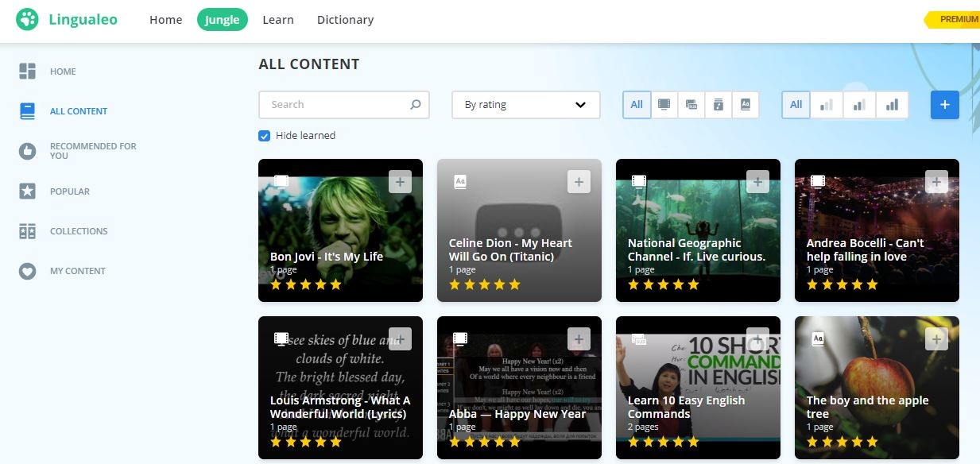Click the blue add content plus button

[x=945, y=105]
